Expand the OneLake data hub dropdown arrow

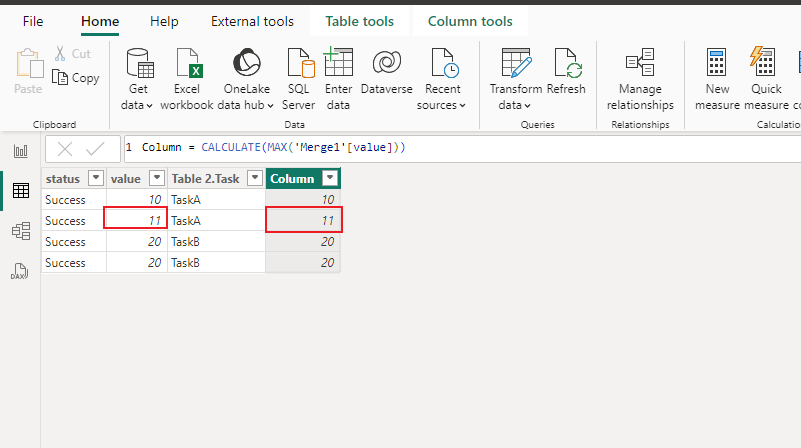pos(270,106)
